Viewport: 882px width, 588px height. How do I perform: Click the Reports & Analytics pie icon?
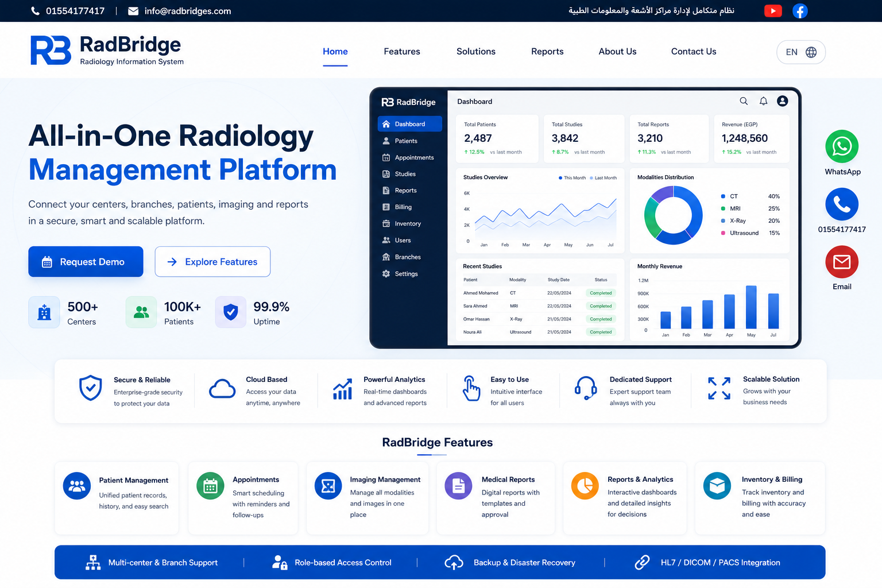click(x=585, y=486)
